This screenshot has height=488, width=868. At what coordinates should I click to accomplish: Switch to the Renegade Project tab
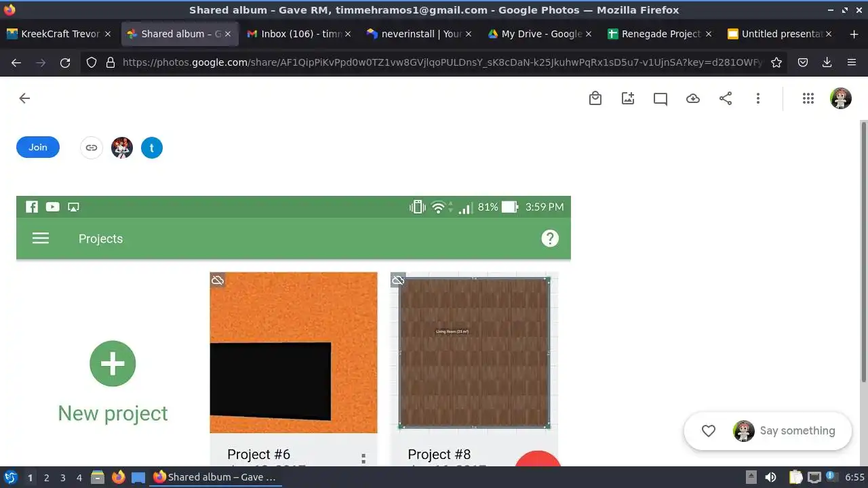tap(661, 34)
